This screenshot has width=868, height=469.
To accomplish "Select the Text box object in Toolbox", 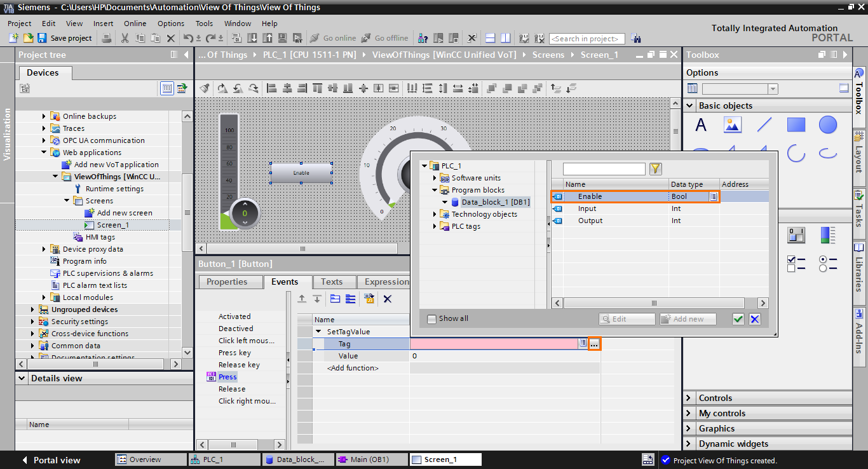I will pyautogui.click(x=701, y=125).
